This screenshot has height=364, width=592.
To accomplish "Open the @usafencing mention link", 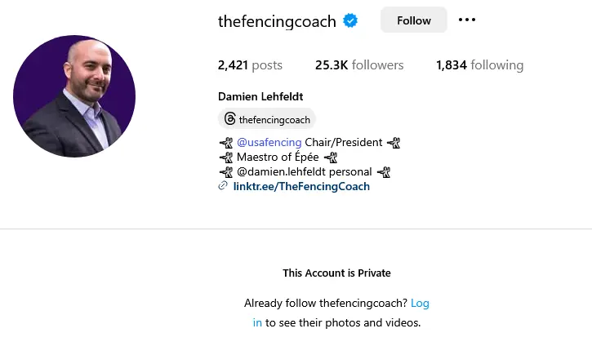I will pos(269,143).
